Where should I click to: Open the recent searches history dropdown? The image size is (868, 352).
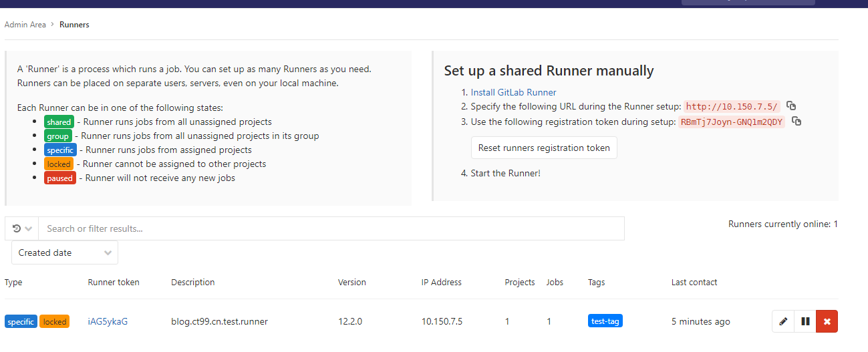22,228
